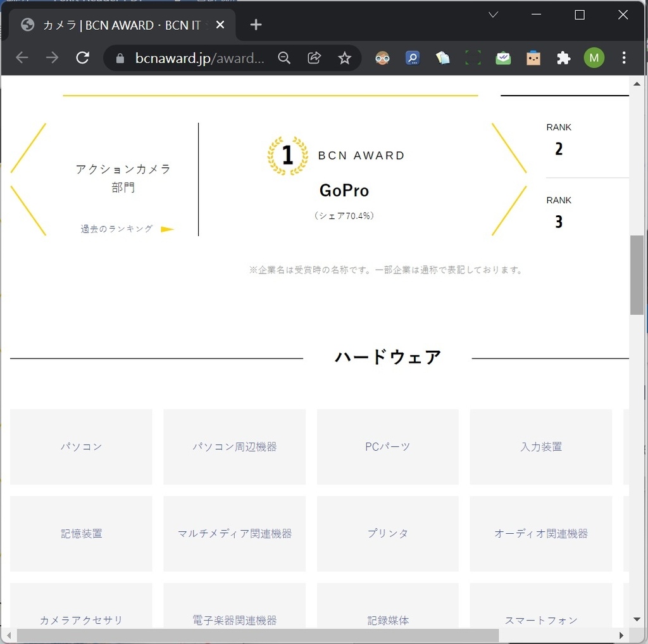This screenshot has width=648, height=644.
Task: Open the 記録媒体 category
Action: click(x=388, y=605)
